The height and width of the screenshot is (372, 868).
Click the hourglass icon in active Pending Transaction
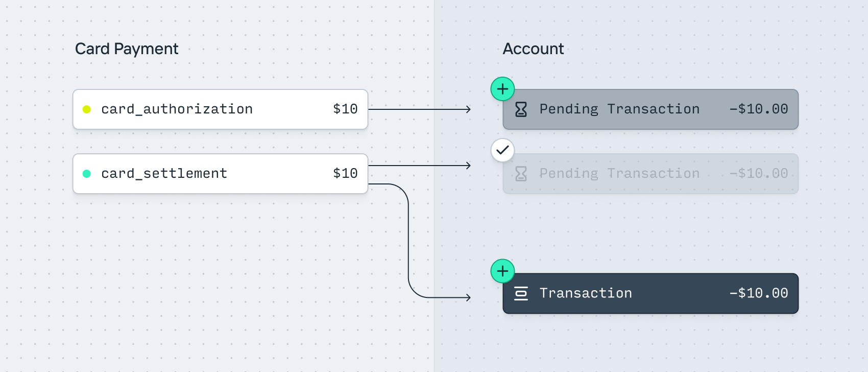coord(521,109)
